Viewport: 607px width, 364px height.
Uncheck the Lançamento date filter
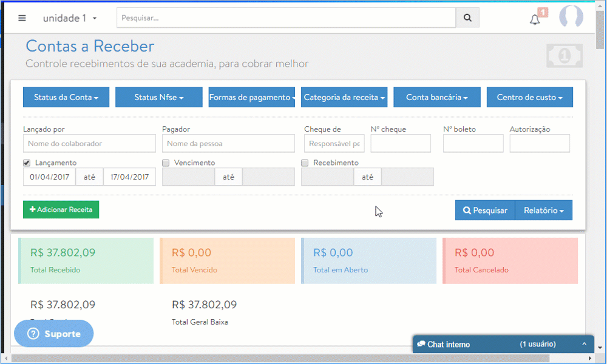(x=27, y=163)
